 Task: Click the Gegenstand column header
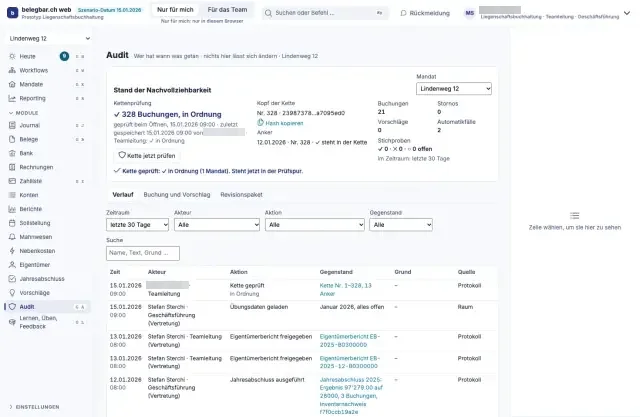(x=336, y=272)
